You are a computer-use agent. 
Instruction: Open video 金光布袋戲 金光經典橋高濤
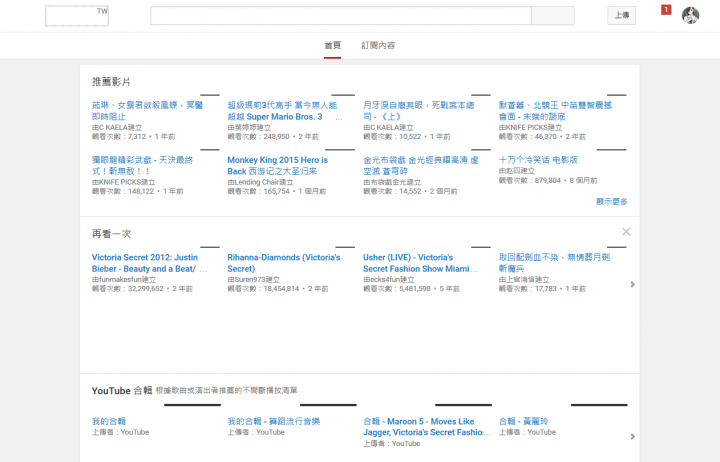(x=421, y=165)
